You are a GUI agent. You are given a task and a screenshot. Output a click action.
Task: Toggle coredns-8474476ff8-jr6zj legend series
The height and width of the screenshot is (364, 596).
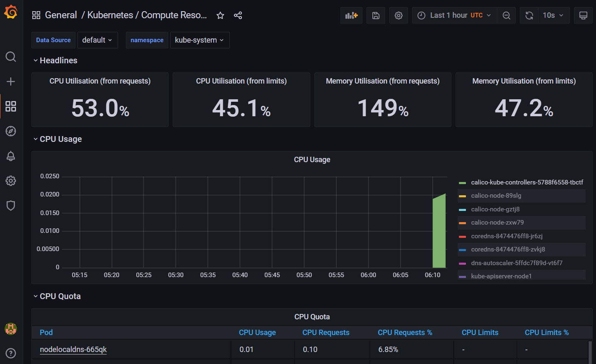507,236
